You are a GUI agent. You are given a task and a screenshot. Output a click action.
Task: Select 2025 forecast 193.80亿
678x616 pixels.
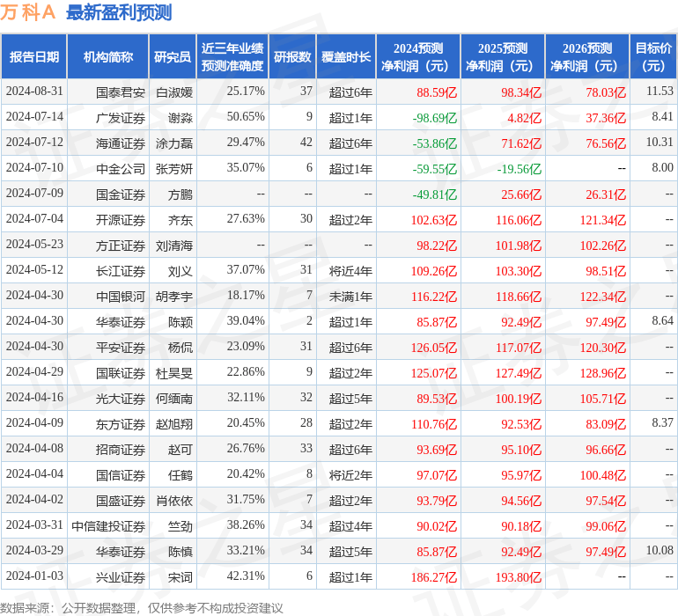click(519, 577)
